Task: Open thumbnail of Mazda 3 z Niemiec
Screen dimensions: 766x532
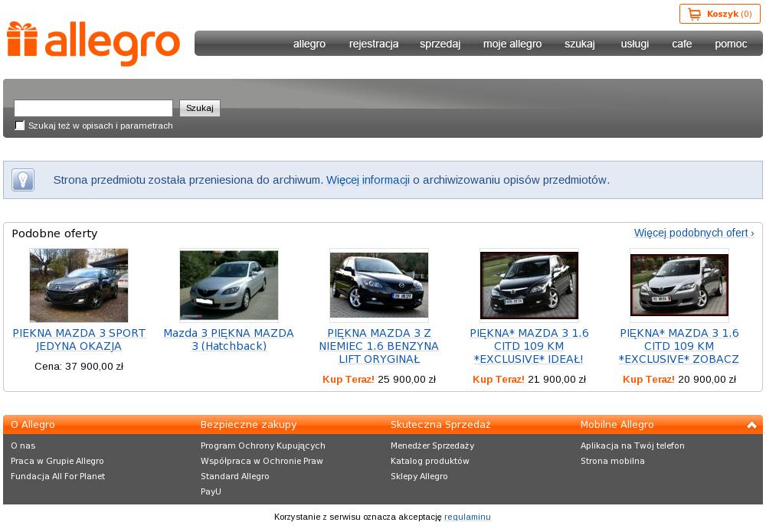Action: 379,285
